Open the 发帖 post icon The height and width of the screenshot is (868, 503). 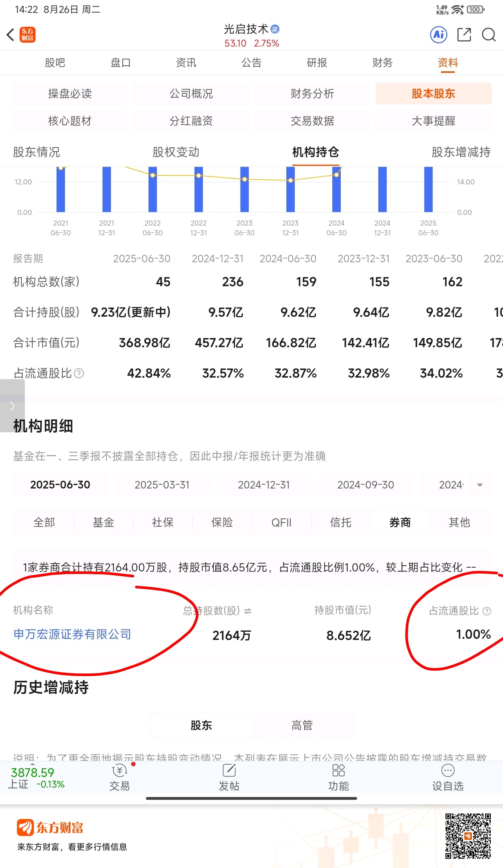(229, 771)
